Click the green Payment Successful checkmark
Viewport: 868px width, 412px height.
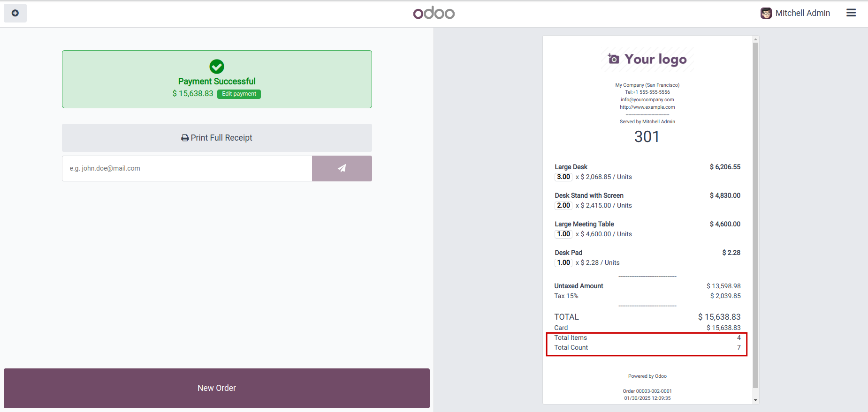coord(217,67)
